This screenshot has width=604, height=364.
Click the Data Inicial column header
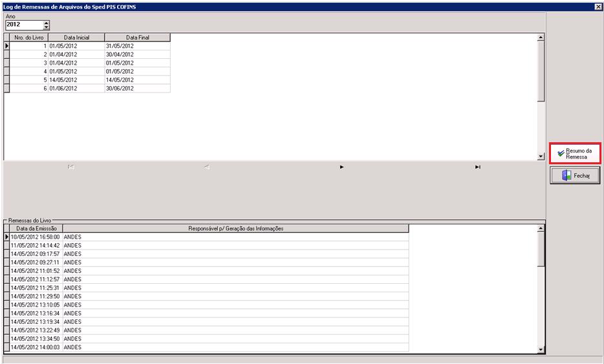[x=76, y=37]
